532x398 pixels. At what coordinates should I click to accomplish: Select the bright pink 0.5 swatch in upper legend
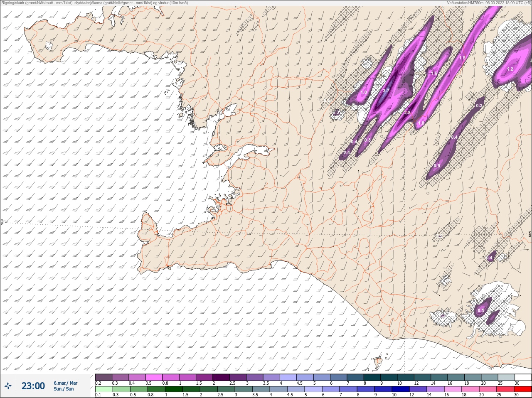[x=154, y=377]
